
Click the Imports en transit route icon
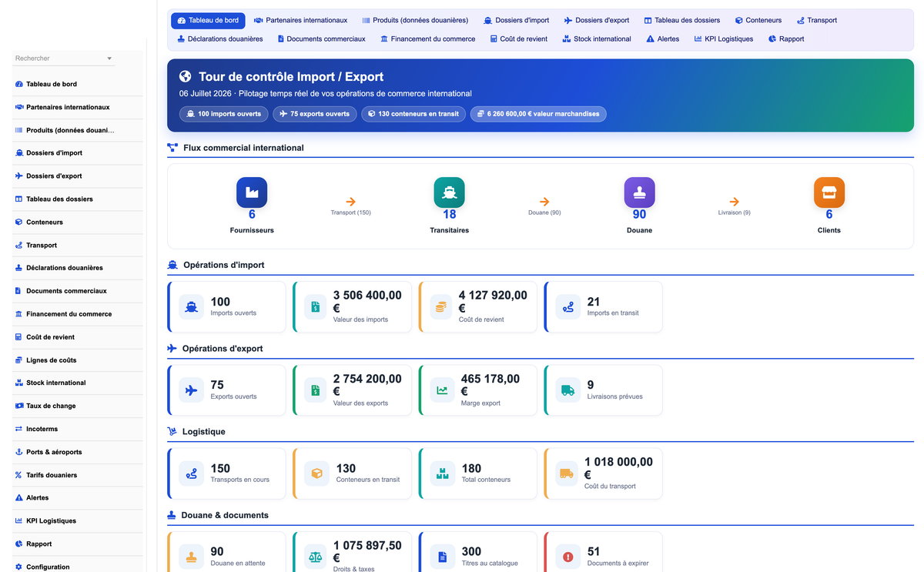(x=567, y=307)
